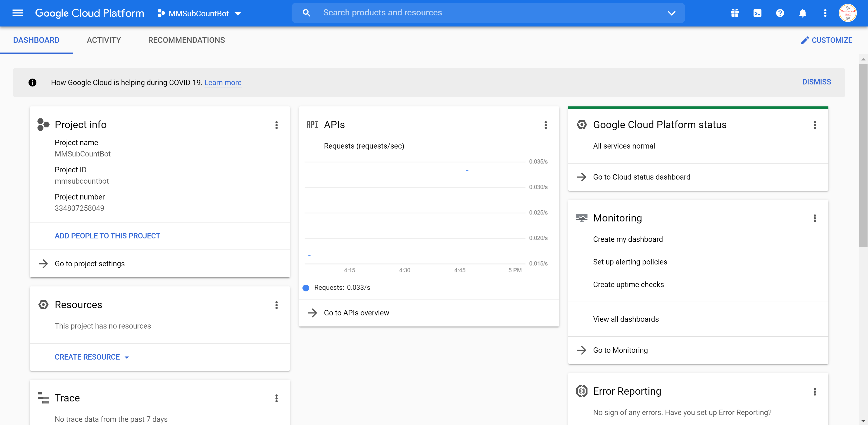Image resolution: width=868 pixels, height=425 pixels.
Task: Click the 'All services normal' status text
Action: coord(624,146)
